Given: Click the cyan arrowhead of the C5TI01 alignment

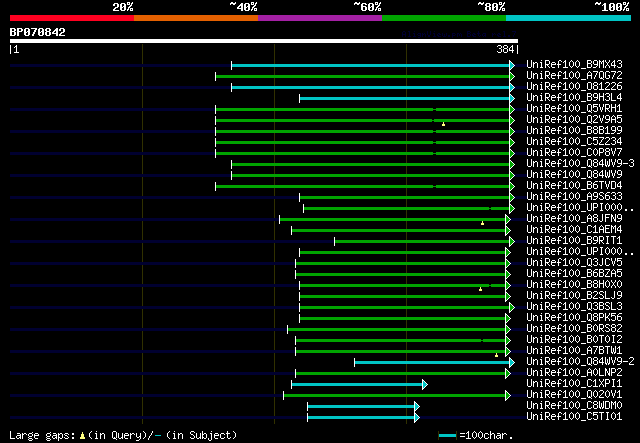Looking at the screenshot, I should coord(417,417).
